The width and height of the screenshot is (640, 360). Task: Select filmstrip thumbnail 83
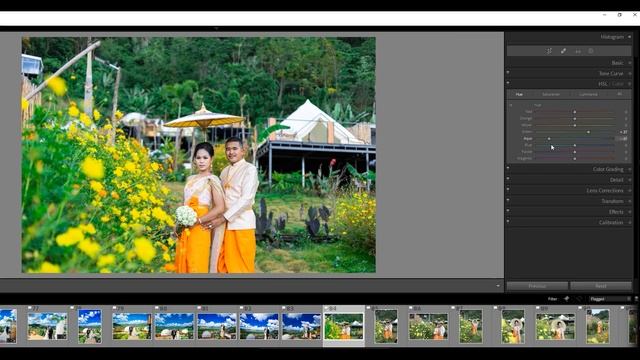(302, 326)
